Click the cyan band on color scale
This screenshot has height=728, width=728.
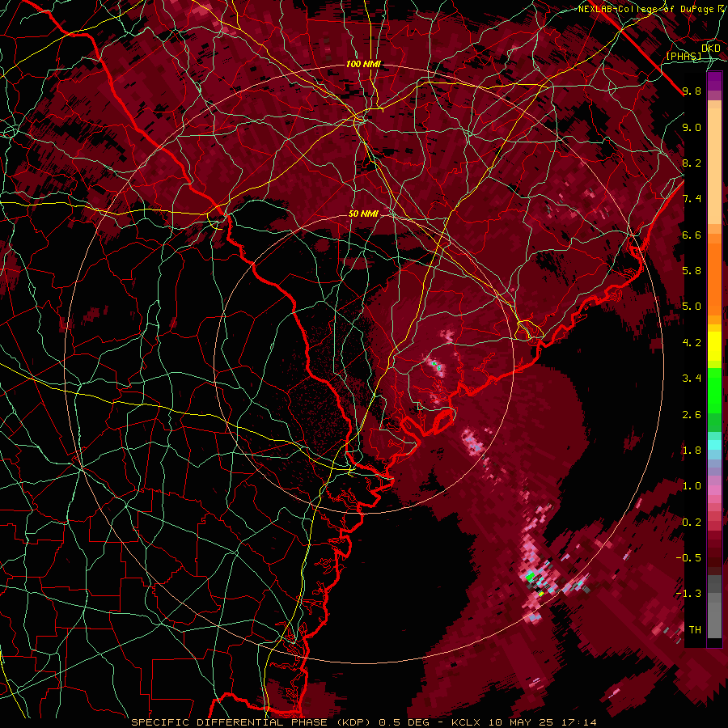click(714, 444)
